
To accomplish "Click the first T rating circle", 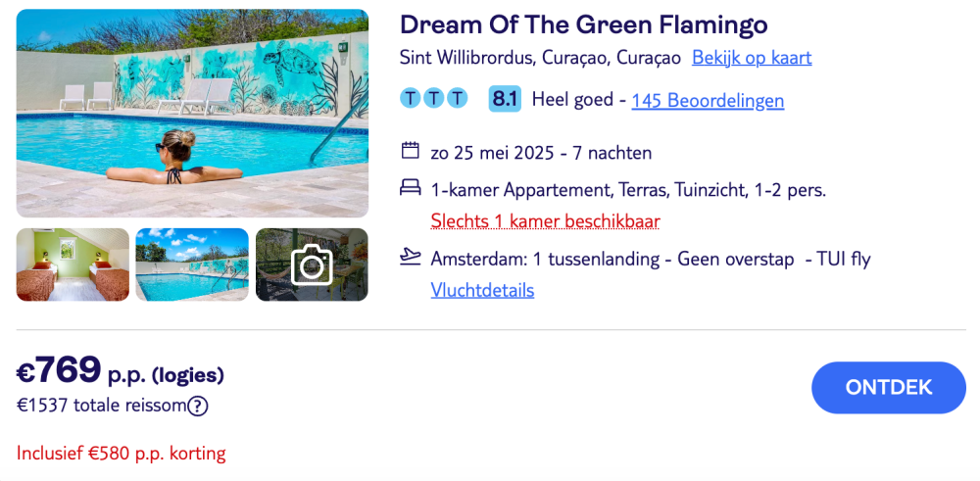I will (410, 99).
